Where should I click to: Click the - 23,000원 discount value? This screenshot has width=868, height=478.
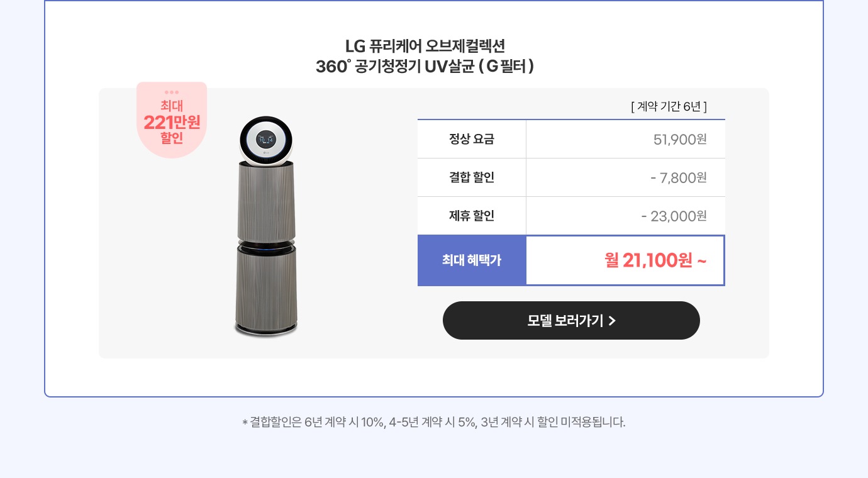[x=674, y=216]
